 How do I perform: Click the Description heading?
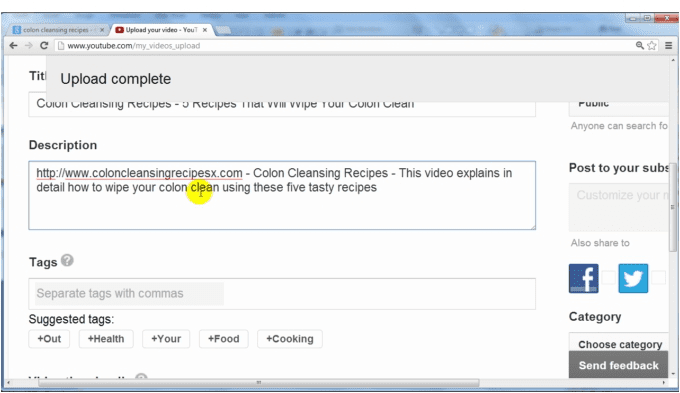(63, 145)
